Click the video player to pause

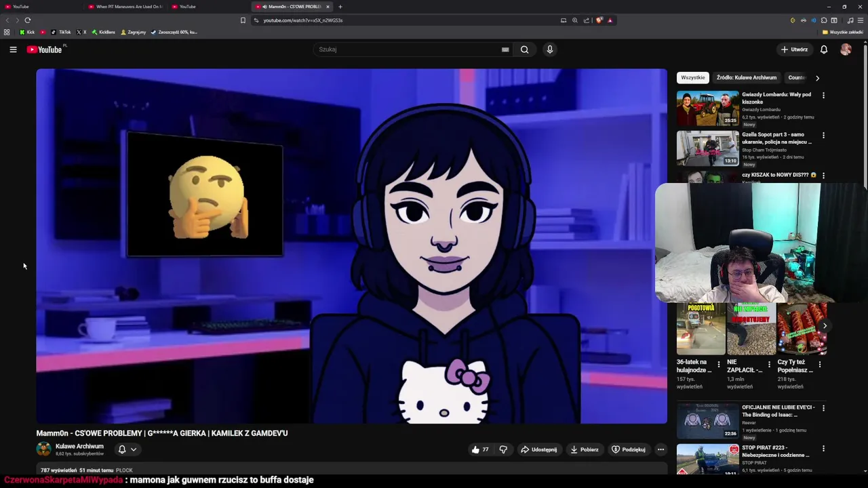tap(351, 246)
